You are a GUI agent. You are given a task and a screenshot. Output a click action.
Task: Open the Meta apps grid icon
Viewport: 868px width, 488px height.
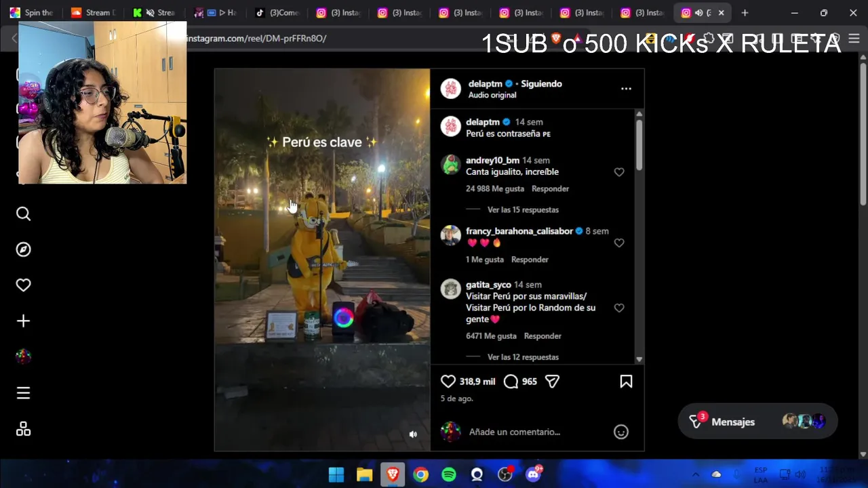pos(23,429)
